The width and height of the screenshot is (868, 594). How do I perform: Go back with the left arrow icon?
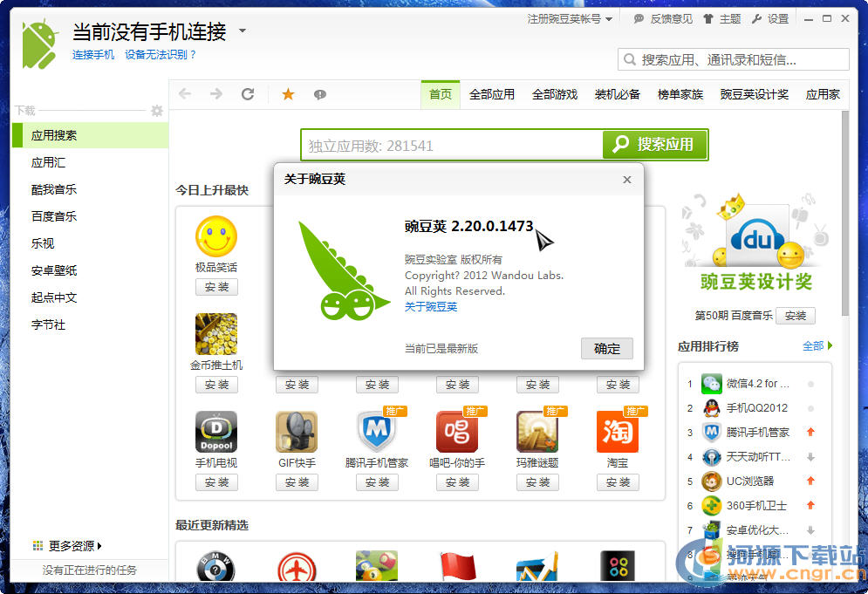coord(185,94)
